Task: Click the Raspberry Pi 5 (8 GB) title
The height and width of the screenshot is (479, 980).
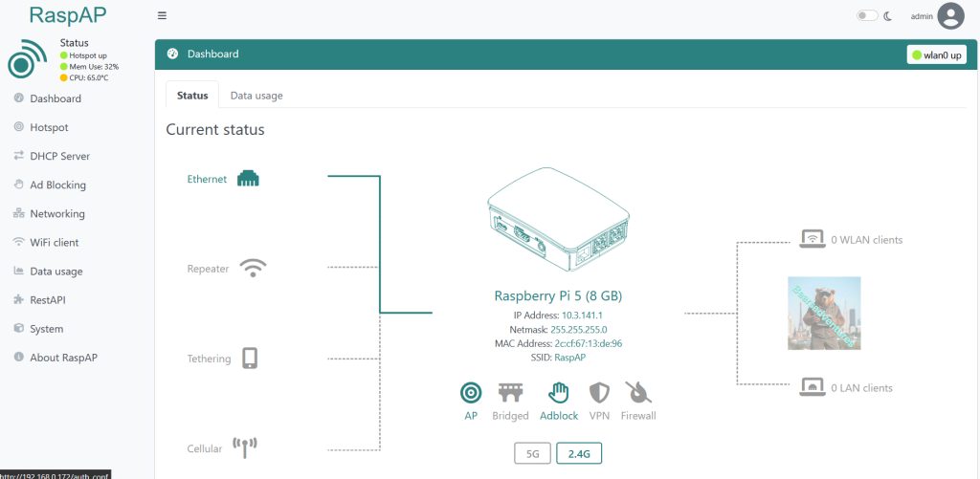Action: [x=558, y=296]
